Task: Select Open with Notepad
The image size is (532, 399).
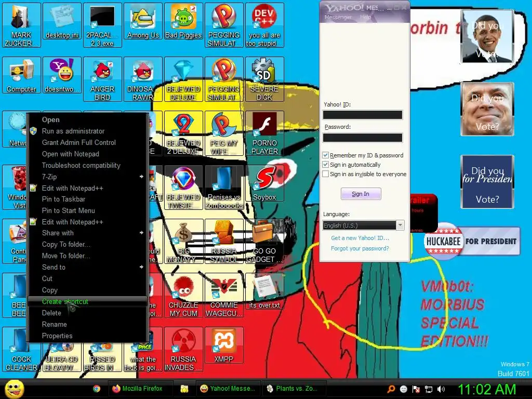Action: tap(87, 154)
